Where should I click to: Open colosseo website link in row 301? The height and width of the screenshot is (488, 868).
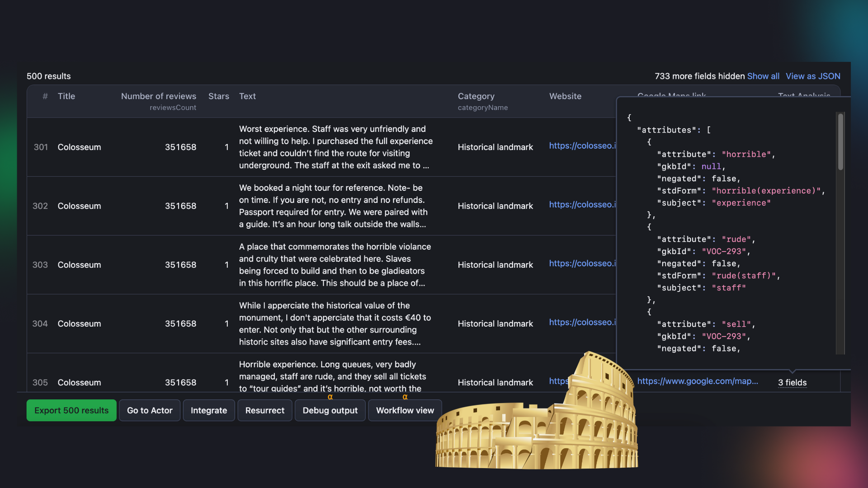582,145
